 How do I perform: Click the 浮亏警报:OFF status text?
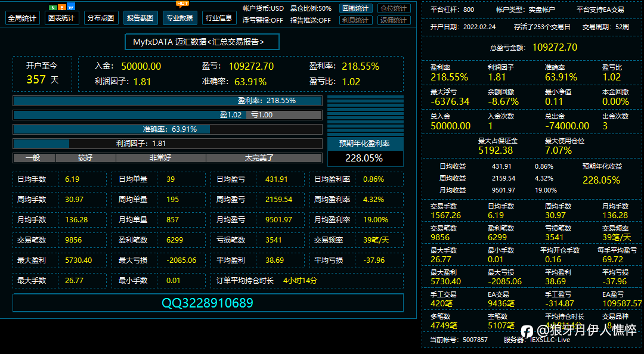[262, 20]
